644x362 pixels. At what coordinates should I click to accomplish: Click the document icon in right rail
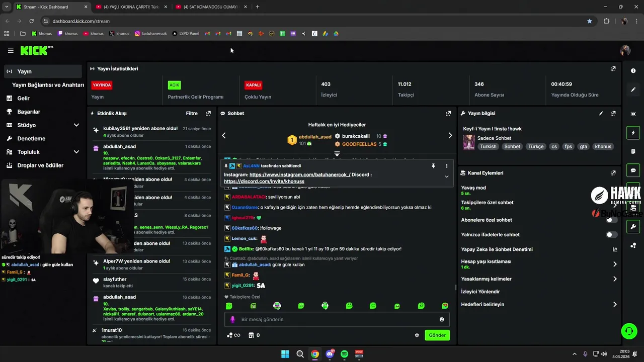coord(633,151)
